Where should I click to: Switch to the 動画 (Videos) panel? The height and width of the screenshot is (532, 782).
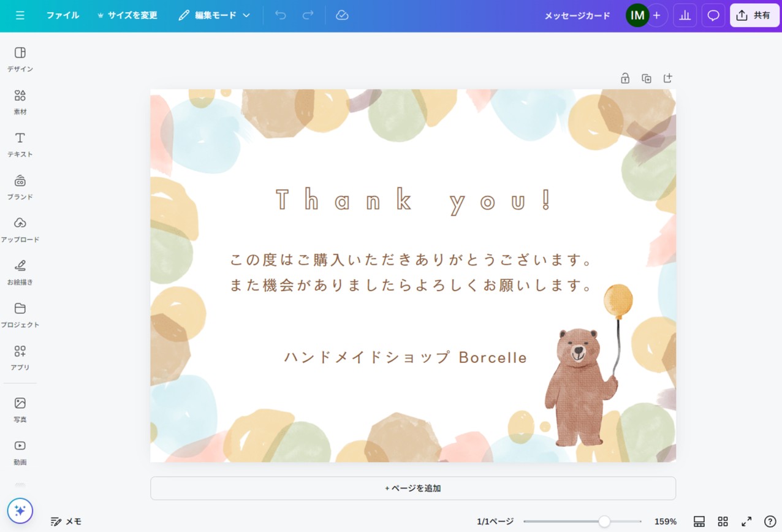click(x=20, y=452)
